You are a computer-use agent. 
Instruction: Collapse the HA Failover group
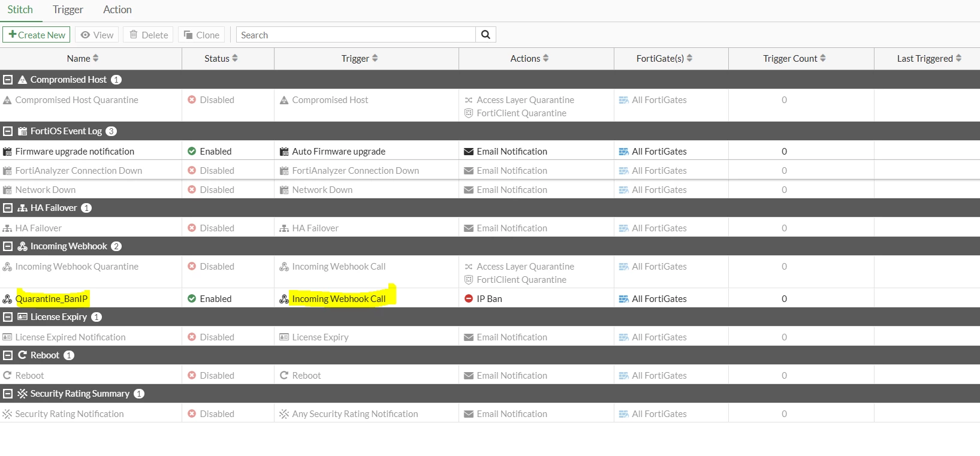pos(8,208)
